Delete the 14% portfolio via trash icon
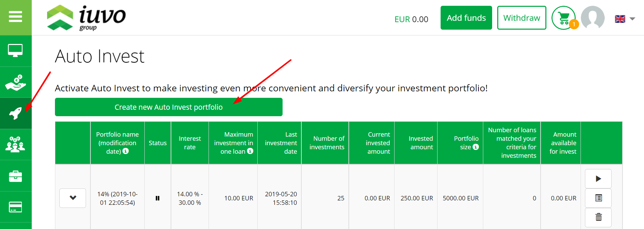This screenshot has height=229, width=644. pyautogui.click(x=598, y=217)
